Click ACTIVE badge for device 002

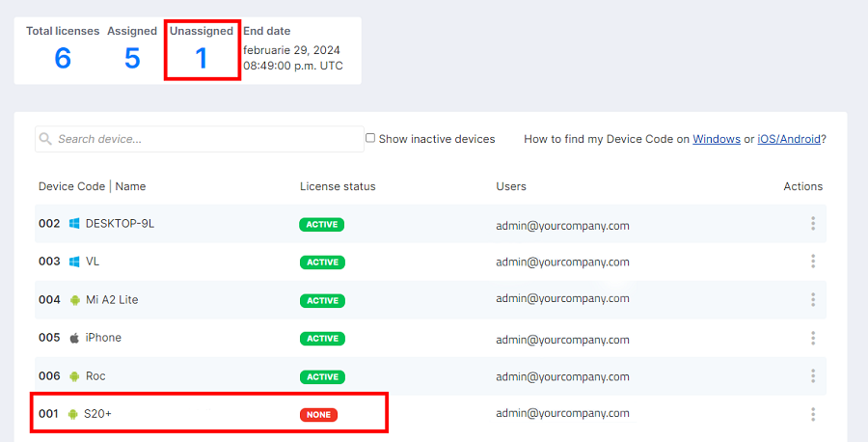[x=321, y=225]
